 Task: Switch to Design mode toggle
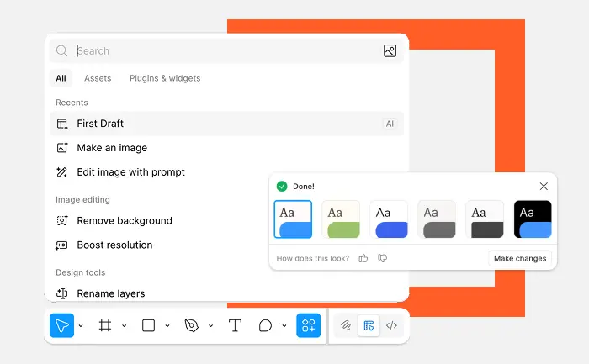coord(369,325)
